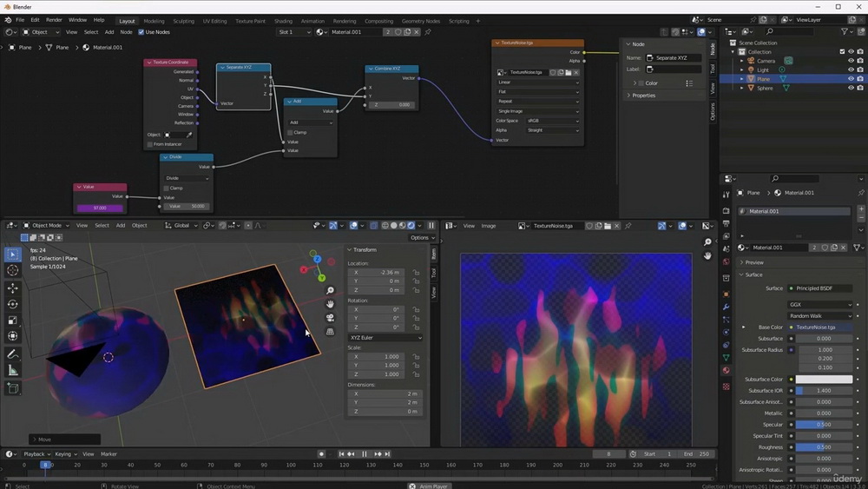Toggle the Use Nodes checkbox
The height and width of the screenshot is (489, 868).
[x=141, y=32]
